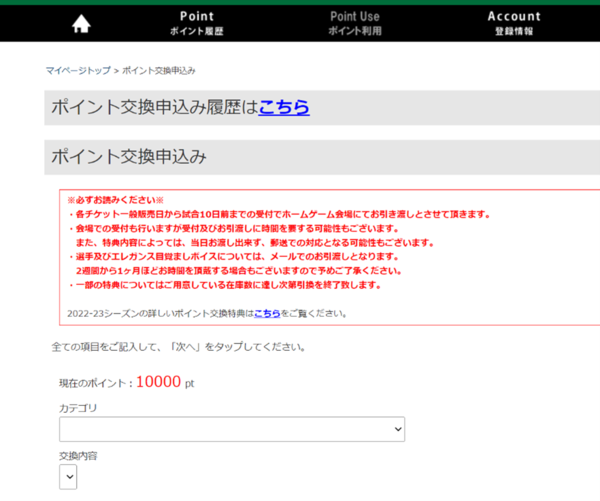Open the こちら link for exchange history

(x=284, y=107)
